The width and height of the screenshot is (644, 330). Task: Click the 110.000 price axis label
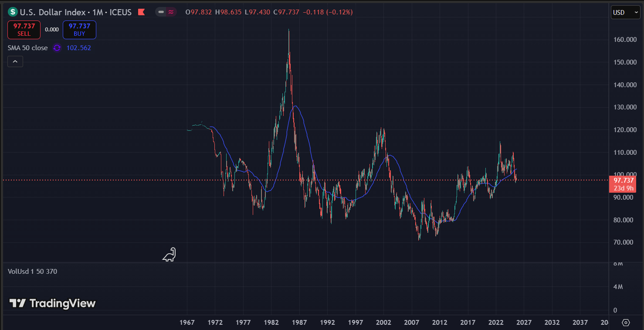624,153
